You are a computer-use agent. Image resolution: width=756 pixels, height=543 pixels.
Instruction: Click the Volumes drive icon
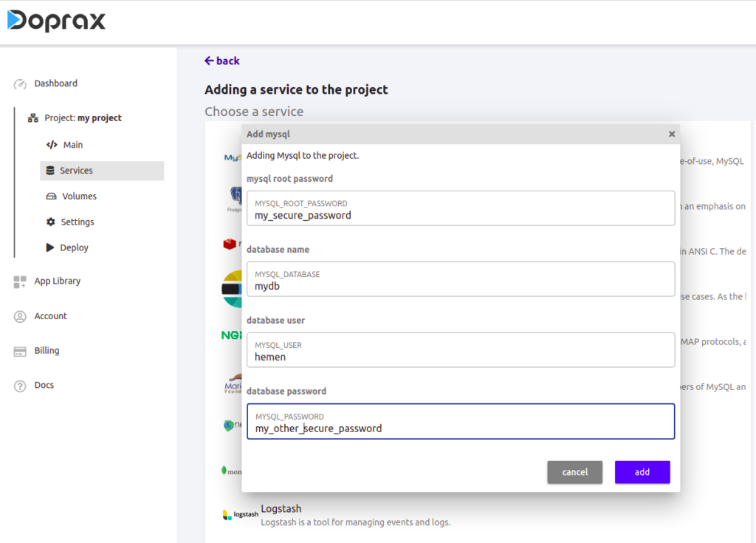(x=51, y=196)
